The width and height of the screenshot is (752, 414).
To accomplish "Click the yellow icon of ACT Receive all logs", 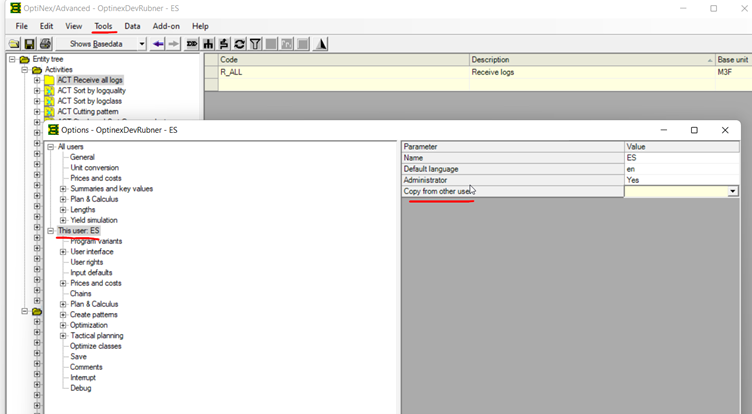I will click(49, 80).
